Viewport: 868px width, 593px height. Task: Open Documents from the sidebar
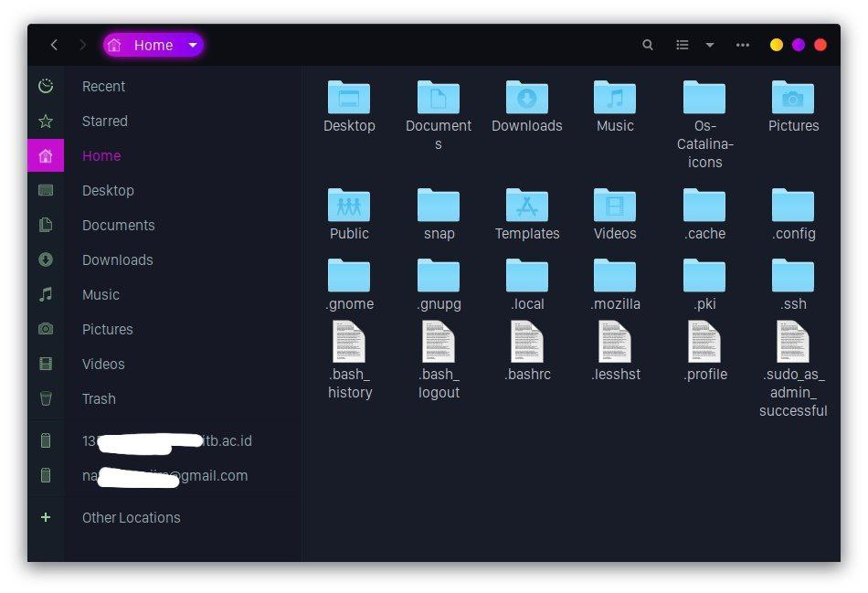coord(119,225)
